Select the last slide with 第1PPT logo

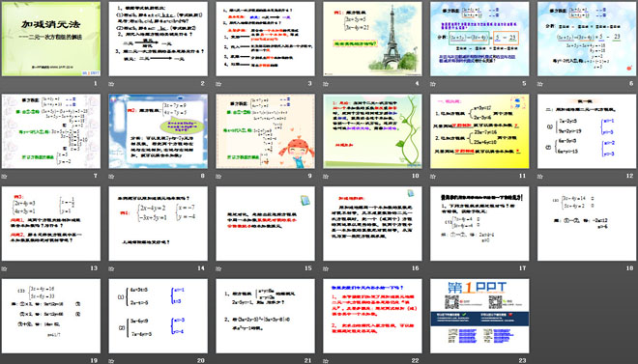479,316
